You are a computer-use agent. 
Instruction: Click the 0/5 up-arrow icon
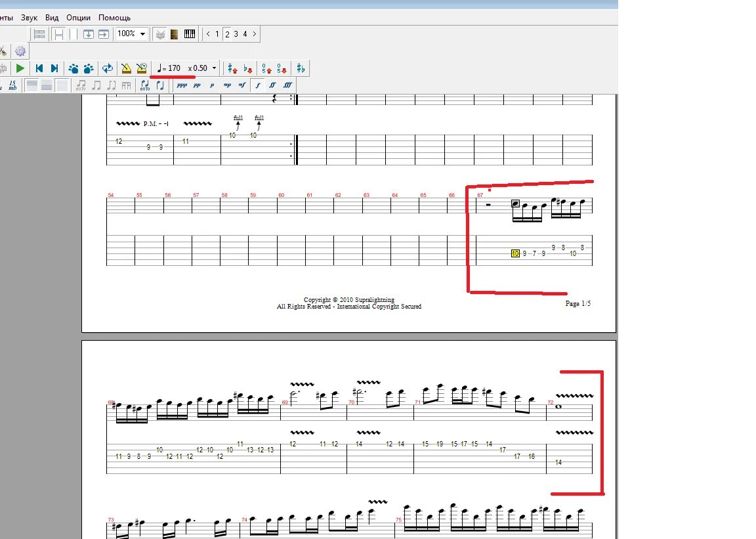click(x=266, y=68)
